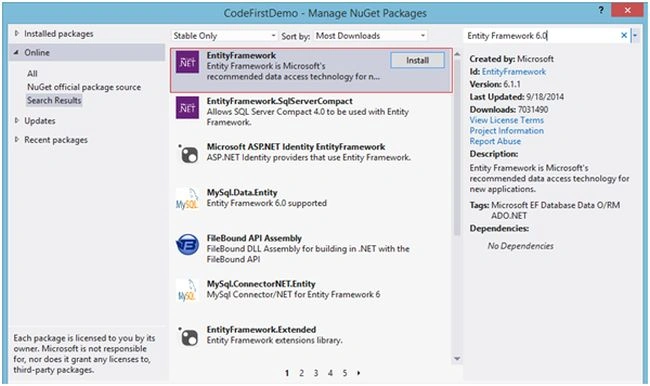Click the Version 6.1.1 text
The width and height of the screenshot is (650, 386).
[x=495, y=84]
